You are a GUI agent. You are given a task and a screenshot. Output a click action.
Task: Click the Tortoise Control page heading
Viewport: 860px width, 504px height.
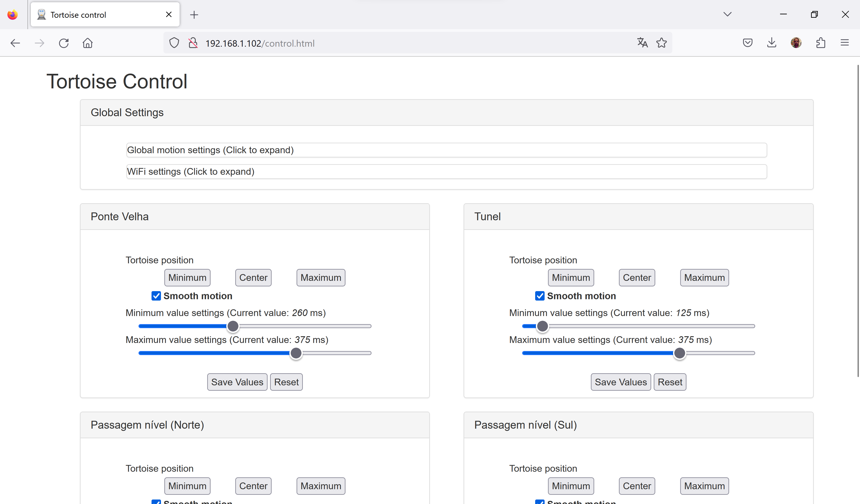pyautogui.click(x=117, y=81)
